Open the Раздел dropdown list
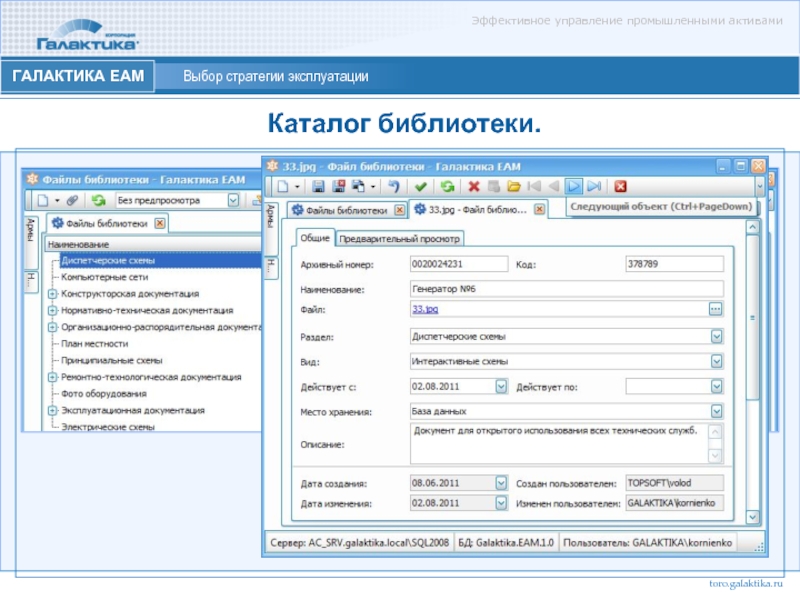The image size is (800, 600). click(x=716, y=337)
